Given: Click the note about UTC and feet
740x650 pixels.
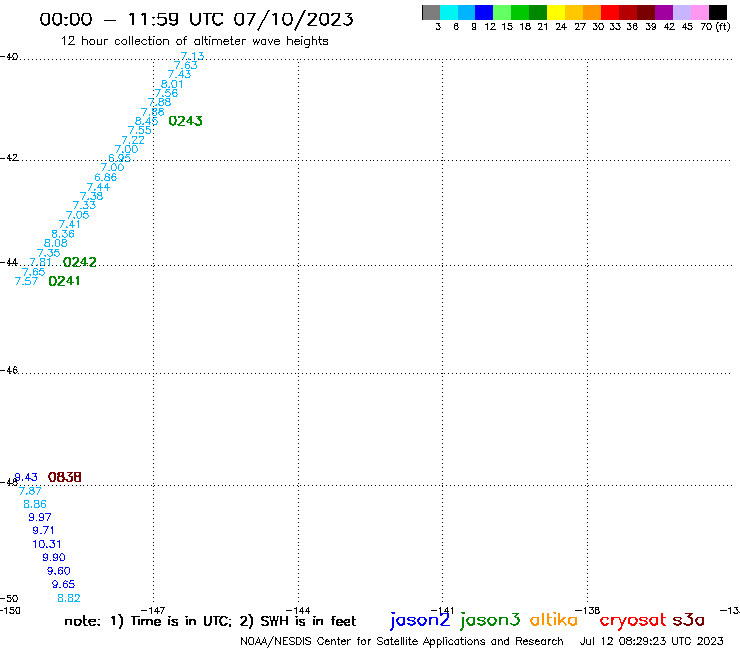Looking at the screenshot, I should pos(210,621).
